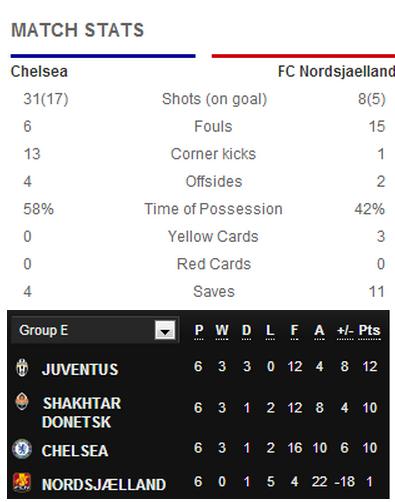Screen dimensions: 395x502
Task: Click the A goals-against column header
Action: coord(319,331)
